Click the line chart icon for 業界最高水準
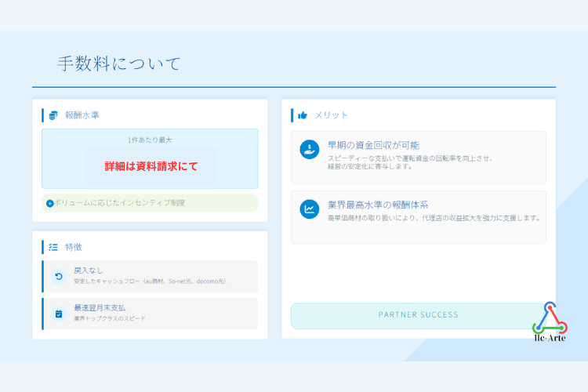This screenshot has height=392, width=588. tap(310, 209)
